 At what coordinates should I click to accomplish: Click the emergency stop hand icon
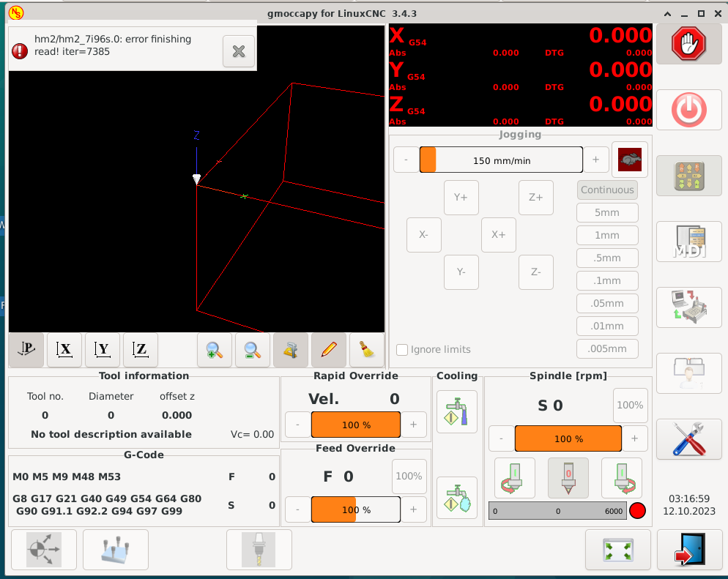click(689, 44)
